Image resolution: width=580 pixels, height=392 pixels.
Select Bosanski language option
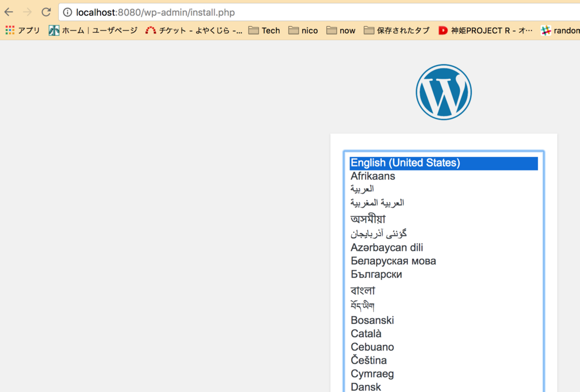[x=443, y=320]
